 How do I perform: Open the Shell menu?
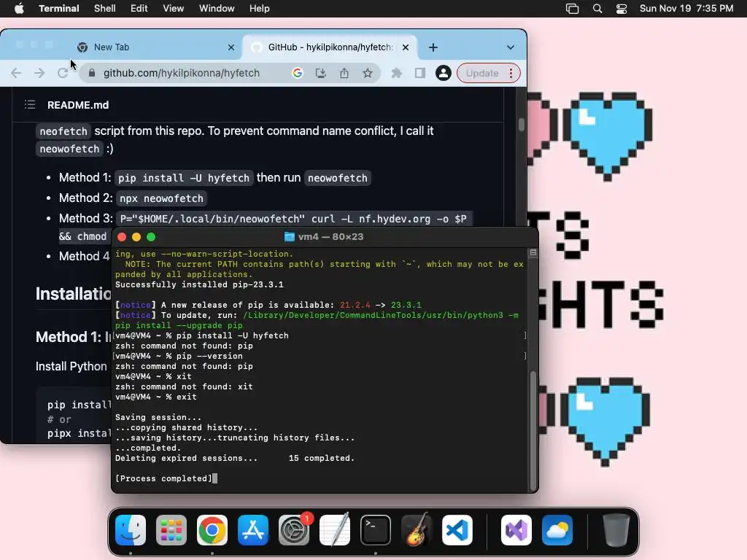point(105,9)
